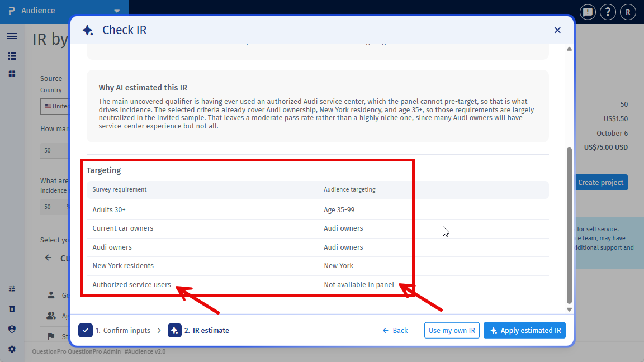Open the feedback chat icon in header
Screen dimensions: 644x362
(588, 12)
